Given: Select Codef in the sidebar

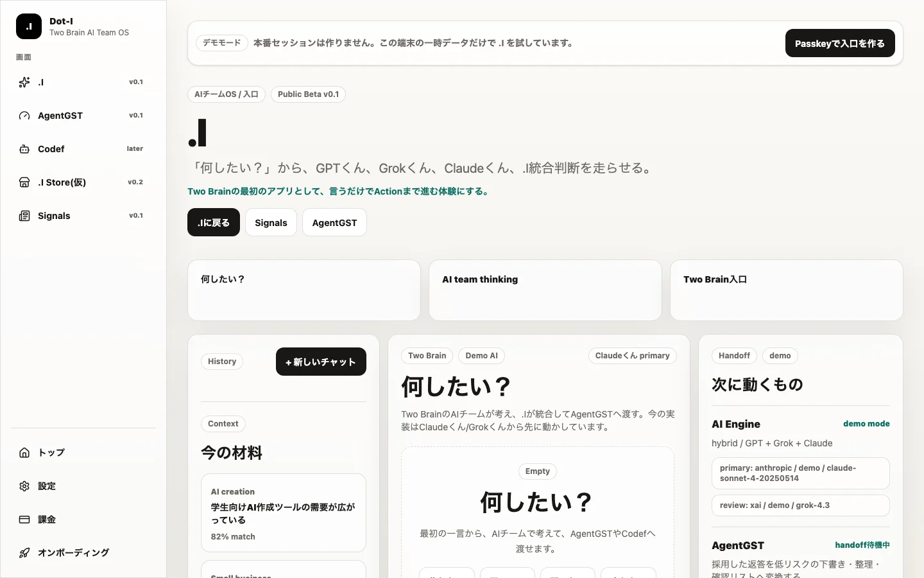Looking at the screenshot, I should [83, 149].
